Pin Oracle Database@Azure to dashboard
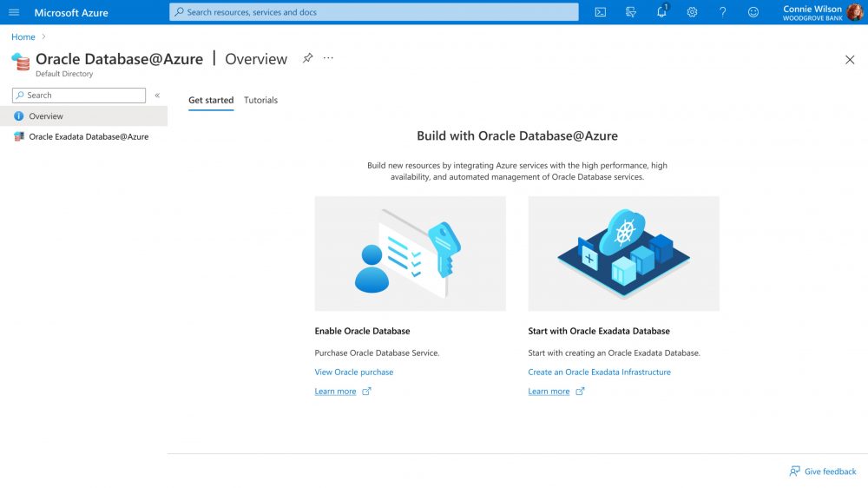 (307, 58)
